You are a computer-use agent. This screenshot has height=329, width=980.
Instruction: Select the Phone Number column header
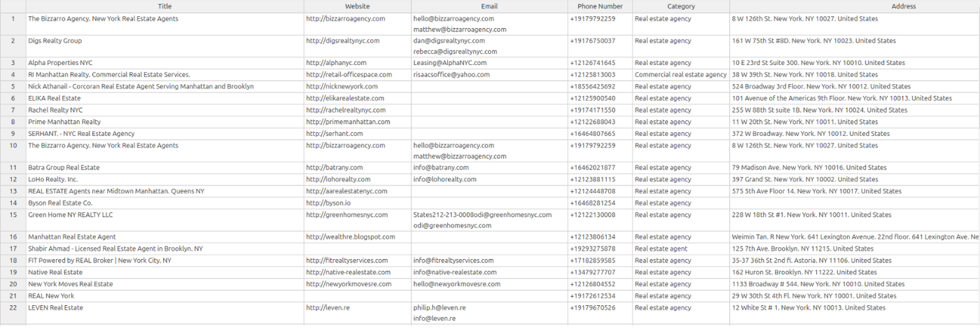(x=599, y=6)
